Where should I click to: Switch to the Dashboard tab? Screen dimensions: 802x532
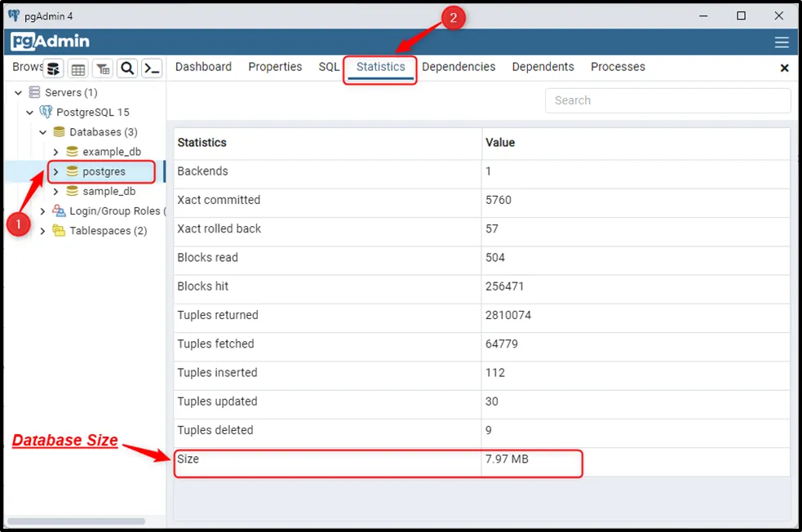point(203,67)
